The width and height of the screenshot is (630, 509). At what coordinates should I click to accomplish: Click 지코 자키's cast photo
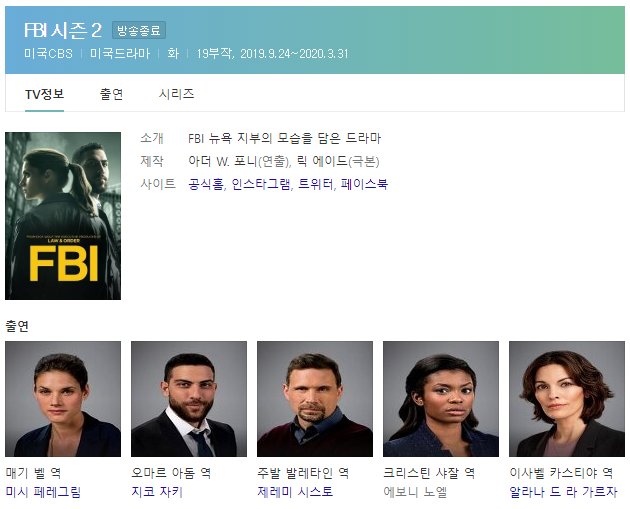point(189,399)
